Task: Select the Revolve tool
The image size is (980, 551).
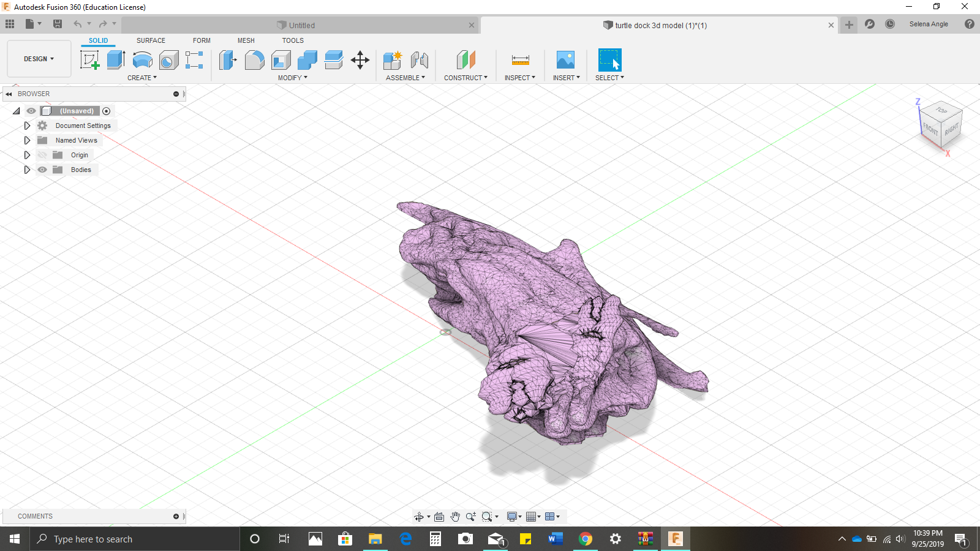Action: 142,60
